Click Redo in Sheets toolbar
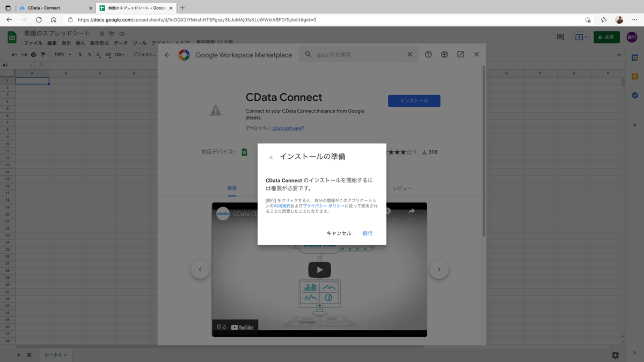644x362 pixels. tap(24, 55)
